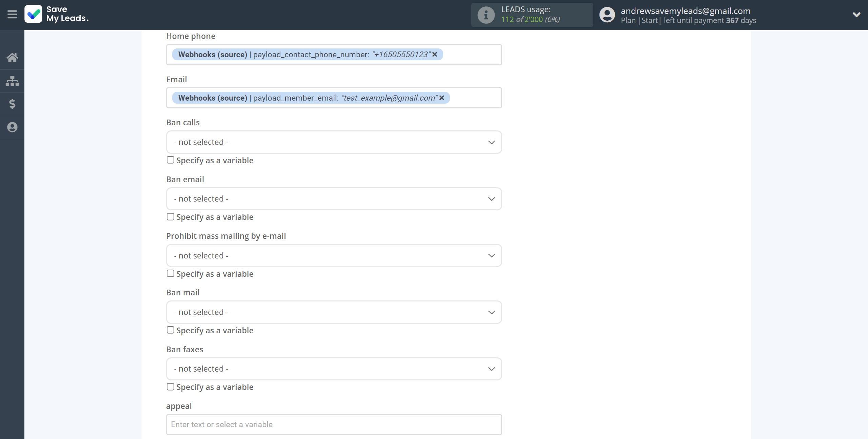Click the andrewsavemyleads@gmail.com account text
Image resolution: width=868 pixels, height=439 pixels.
click(686, 11)
